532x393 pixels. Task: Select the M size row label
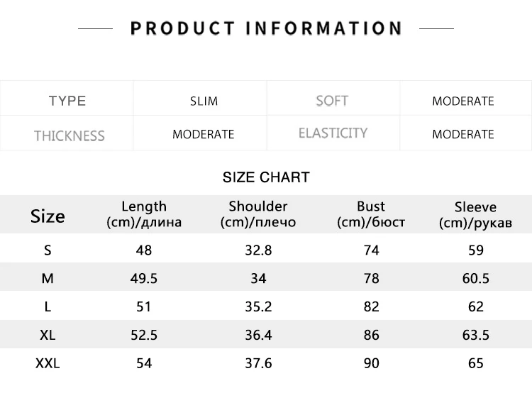coord(48,278)
